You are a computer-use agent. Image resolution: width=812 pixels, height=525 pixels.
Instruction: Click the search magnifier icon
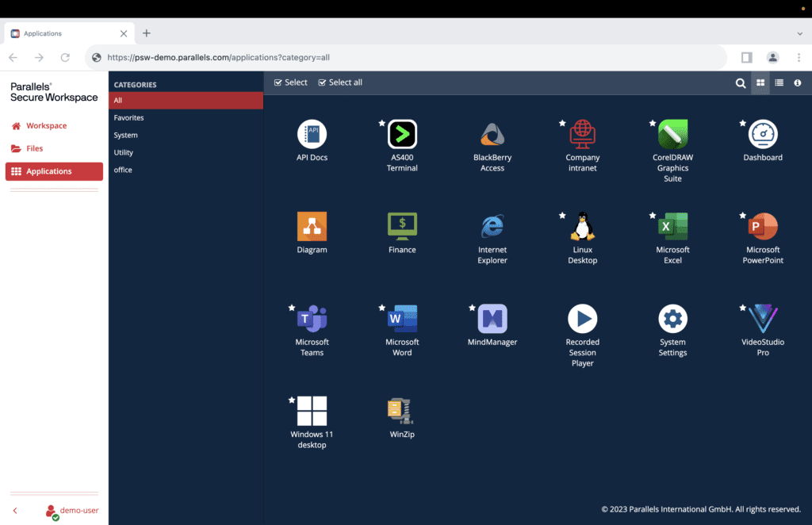[740, 83]
